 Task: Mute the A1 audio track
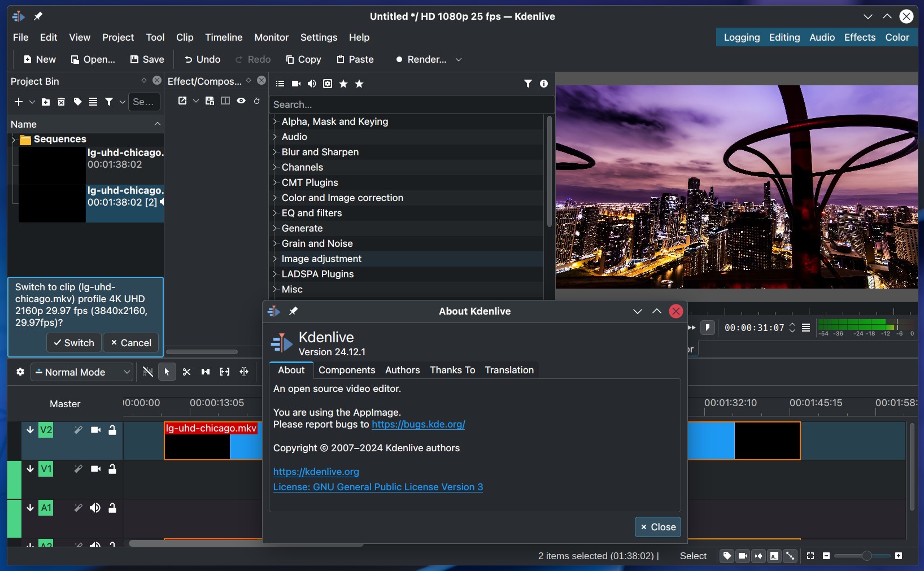pyautogui.click(x=95, y=508)
